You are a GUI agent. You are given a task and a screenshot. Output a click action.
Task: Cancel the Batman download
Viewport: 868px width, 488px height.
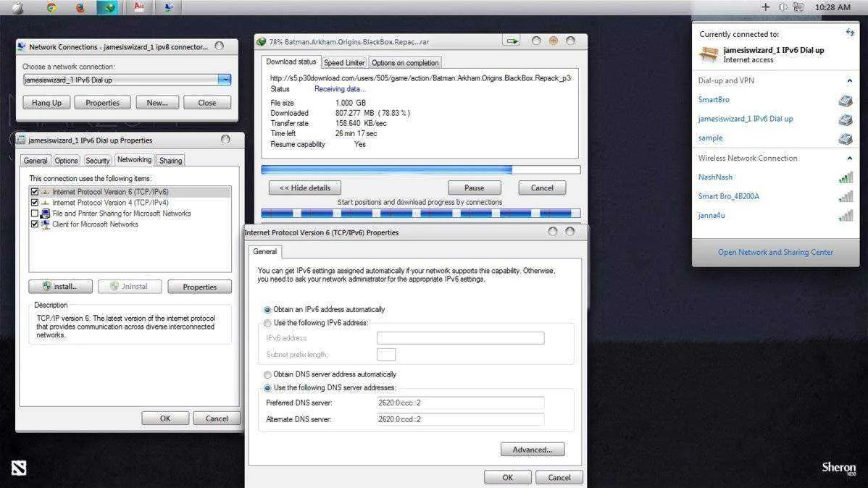[542, 188]
